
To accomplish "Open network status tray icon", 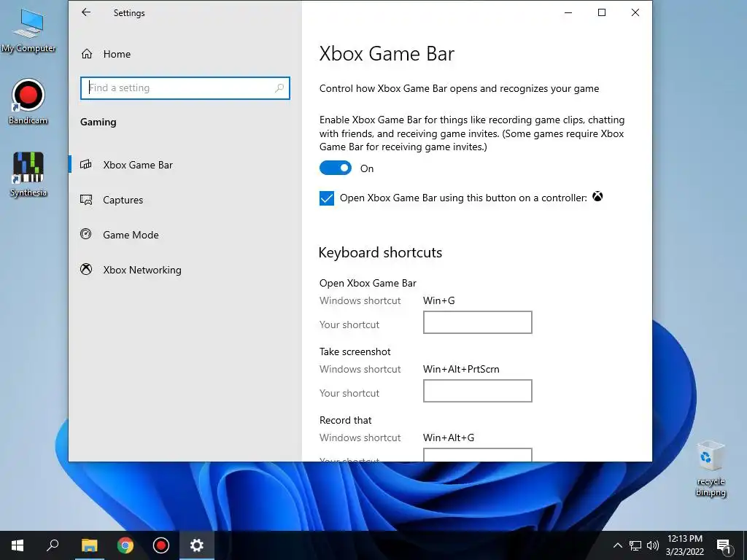I will [x=635, y=545].
